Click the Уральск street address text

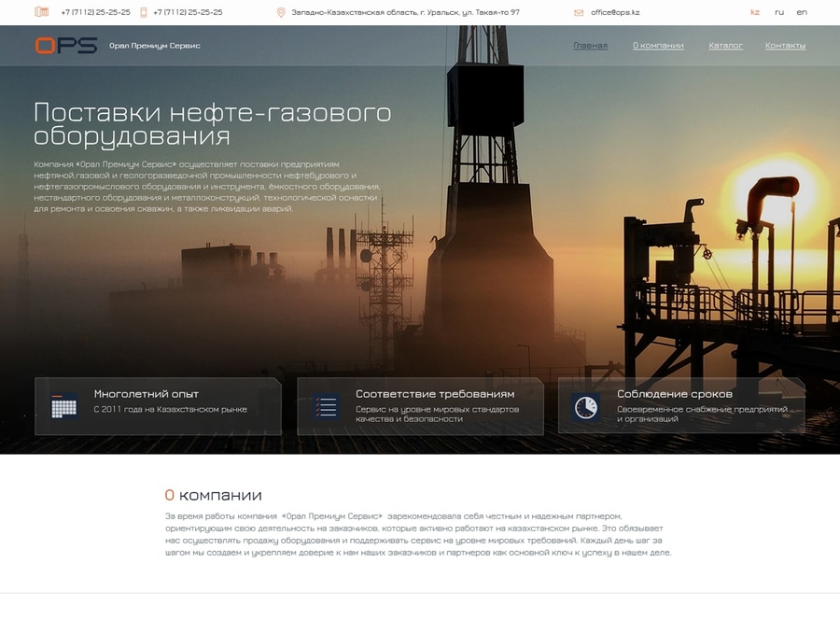[x=405, y=12]
